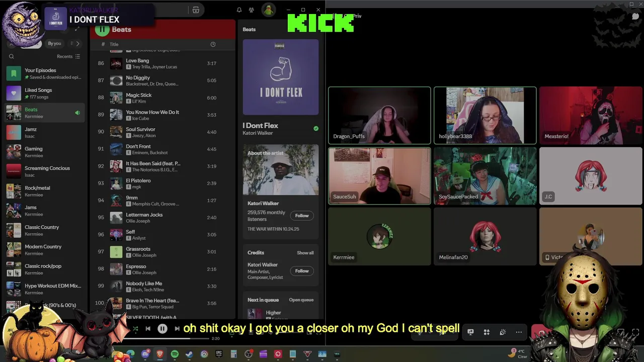Click Open queue link
This screenshot has height=362, width=644.
point(301,300)
